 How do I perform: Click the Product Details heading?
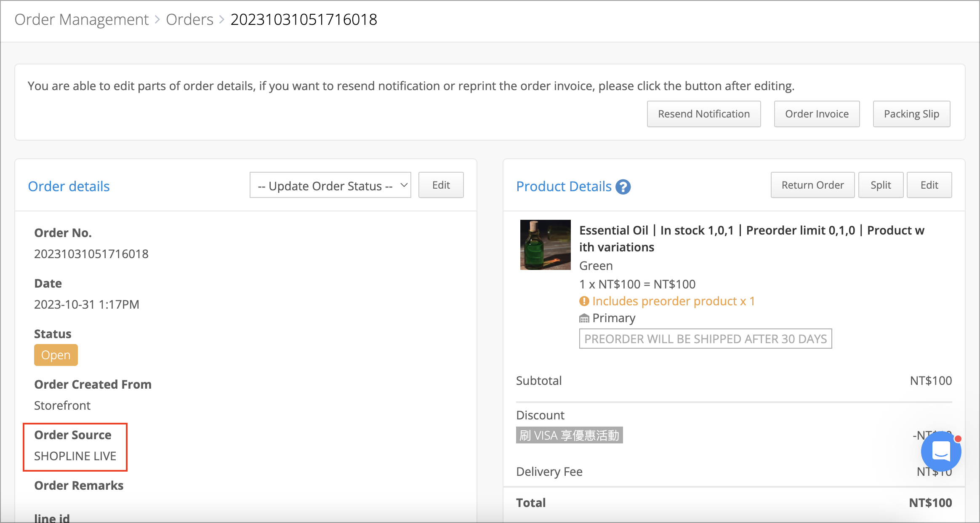(x=564, y=187)
